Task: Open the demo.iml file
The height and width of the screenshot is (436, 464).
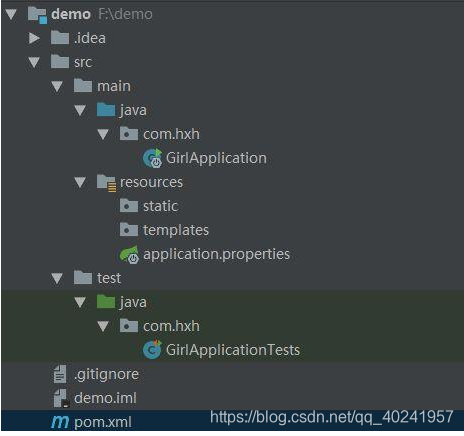Action: coord(105,398)
